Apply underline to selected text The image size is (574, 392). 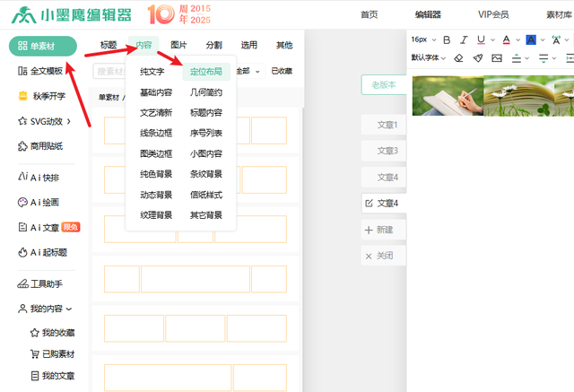pos(481,39)
